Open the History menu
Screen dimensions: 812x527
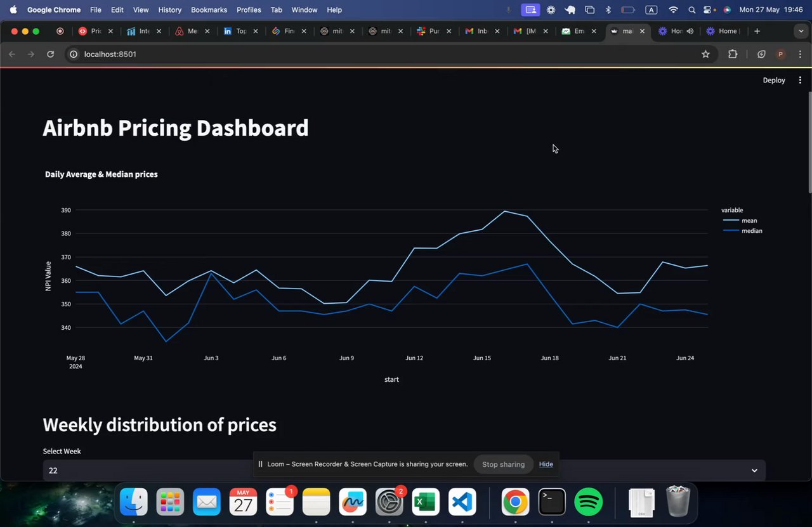[170, 10]
